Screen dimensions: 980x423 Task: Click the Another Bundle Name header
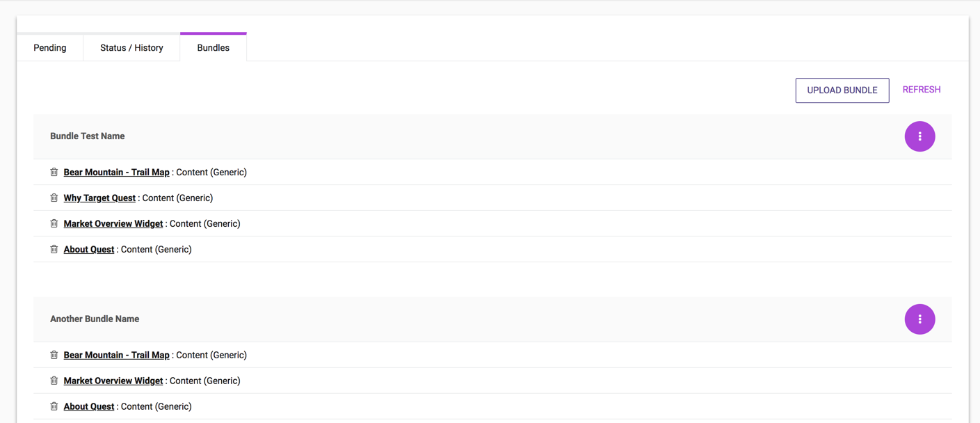(x=95, y=319)
